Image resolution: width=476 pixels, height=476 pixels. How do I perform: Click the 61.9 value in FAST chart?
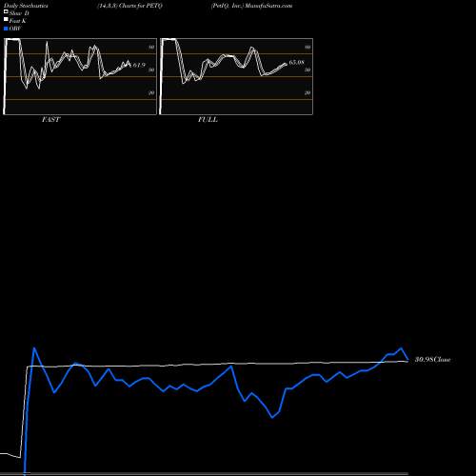pos(139,65)
